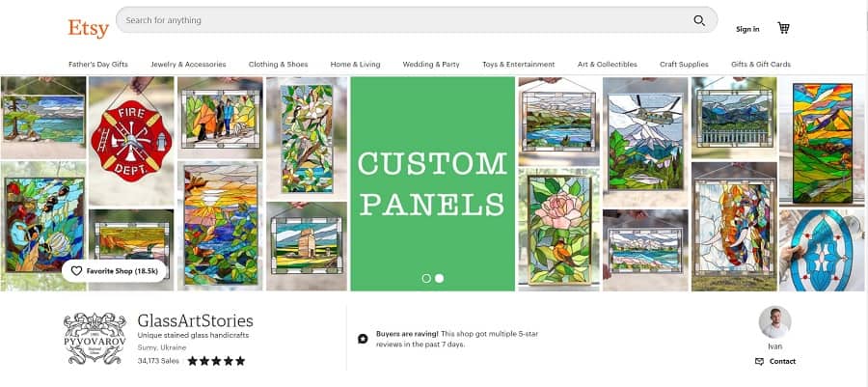The image size is (868, 387).
Task: Click the Pyvovarov shop logo
Action: point(95,339)
